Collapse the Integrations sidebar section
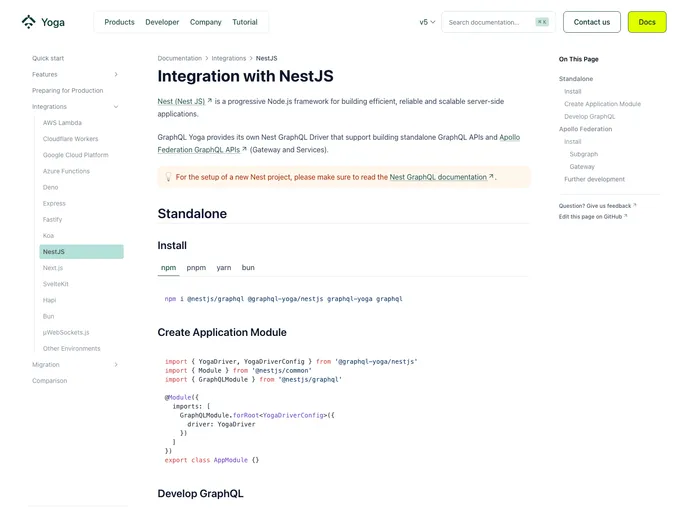 pos(116,107)
